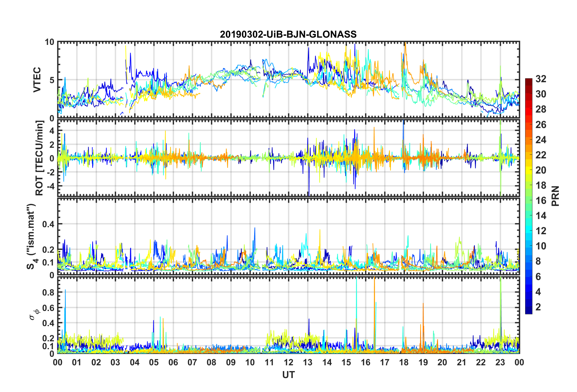
Task: Select colorbar tick value 24
Action: click(541, 140)
